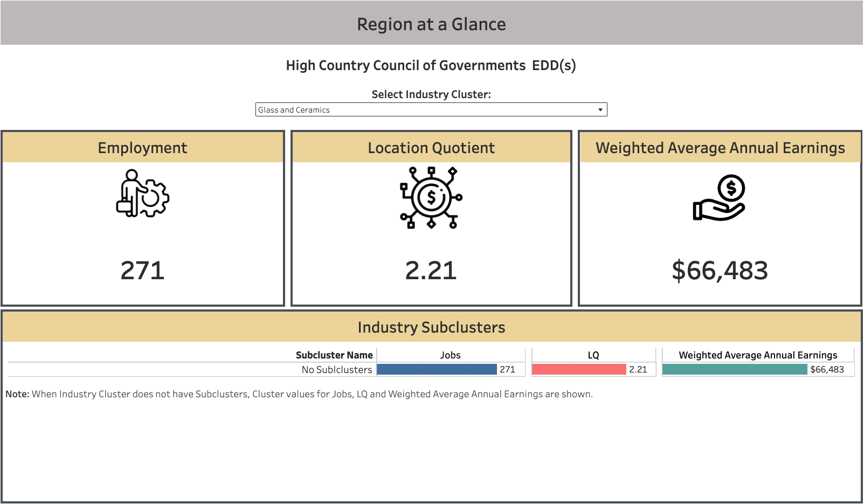Click the Weighted Average Annual Earnings column header
This screenshot has width=864, height=504.
click(x=758, y=355)
